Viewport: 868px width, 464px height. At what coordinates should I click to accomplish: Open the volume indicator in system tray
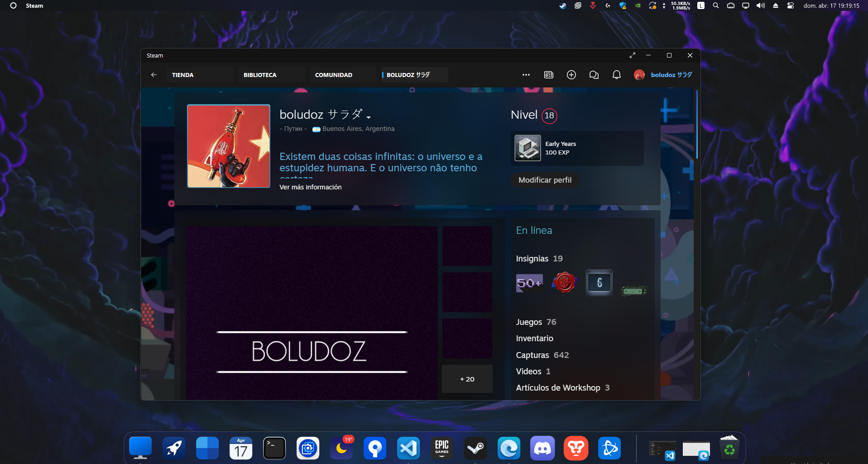point(760,6)
